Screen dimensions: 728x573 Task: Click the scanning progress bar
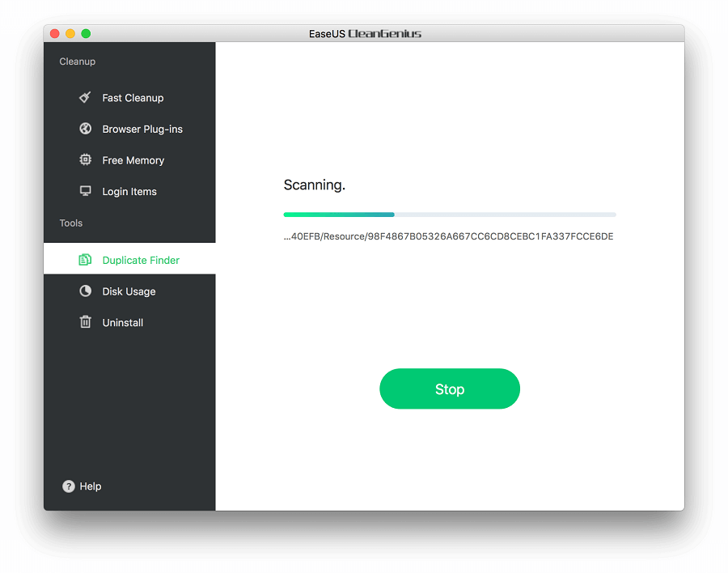[x=450, y=214]
